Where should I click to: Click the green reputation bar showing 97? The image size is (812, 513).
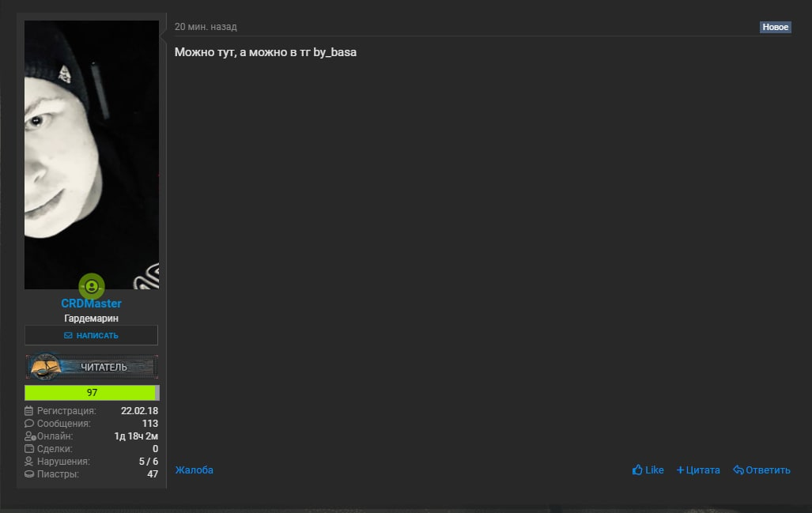(92, 392)
